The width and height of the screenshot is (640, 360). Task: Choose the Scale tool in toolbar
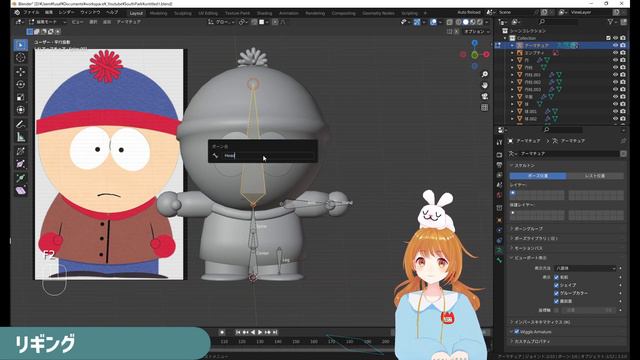coord(20,97)
